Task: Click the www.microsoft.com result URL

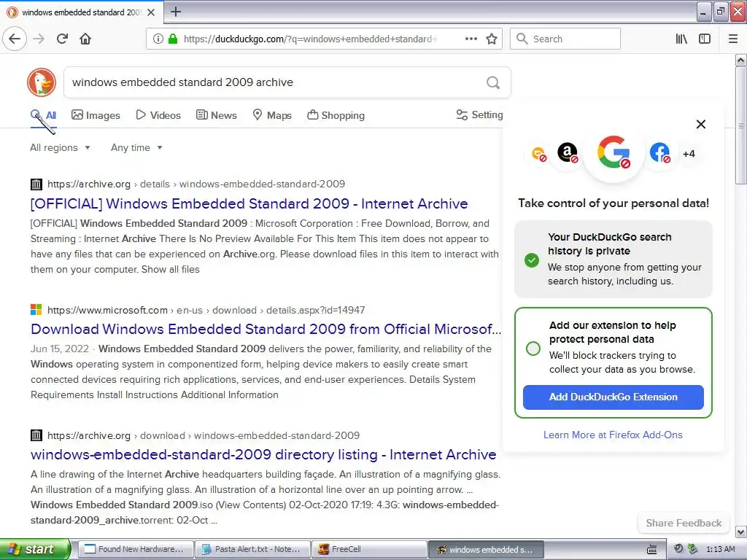Action: tap(206, 310)
